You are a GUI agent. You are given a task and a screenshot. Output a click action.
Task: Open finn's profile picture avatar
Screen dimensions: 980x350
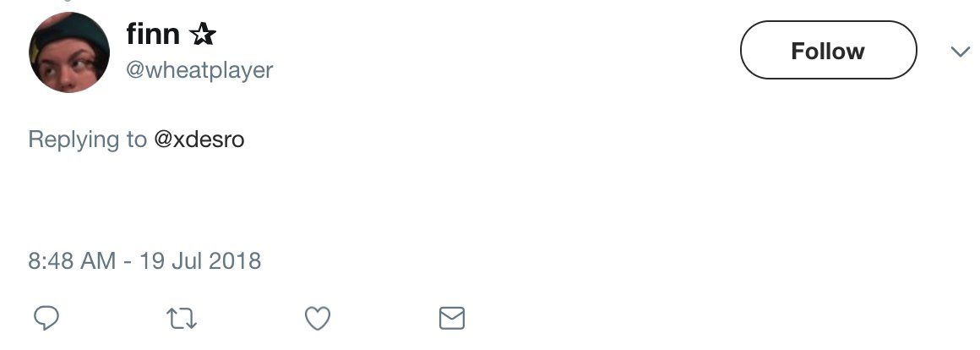(x=68, y=52)
